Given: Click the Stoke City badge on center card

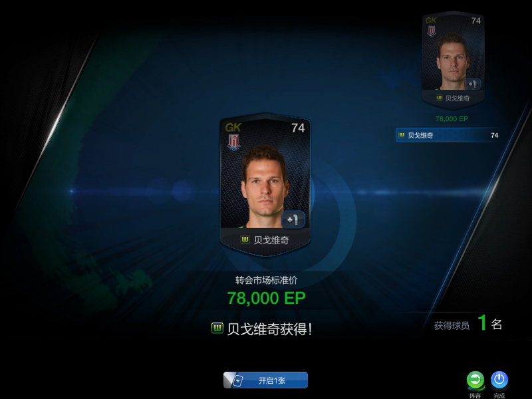Looking at the screenshot, I should (233, 142).
